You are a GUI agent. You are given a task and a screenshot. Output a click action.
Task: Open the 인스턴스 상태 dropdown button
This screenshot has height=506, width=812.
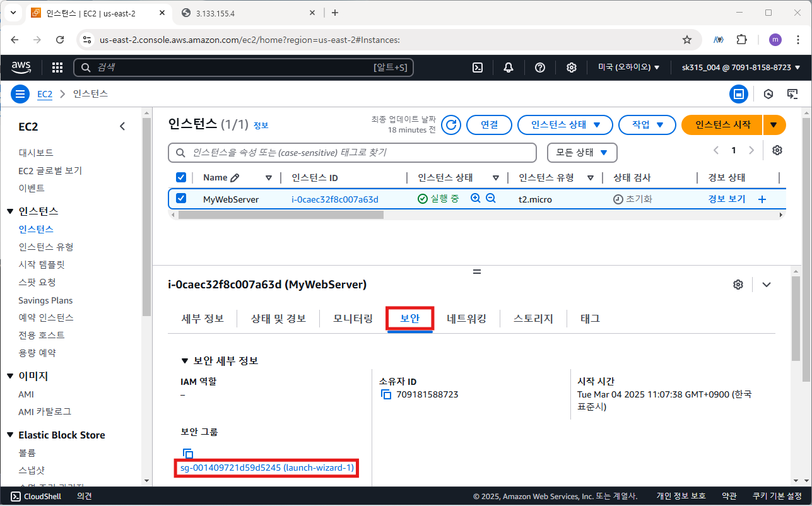[565, 125]
